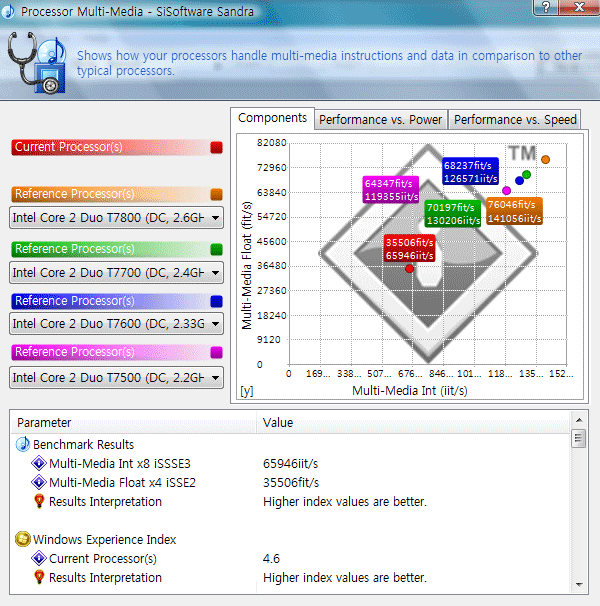Click the red 35506fit/s chart label
Screen dimensions: 600x606
409,249
